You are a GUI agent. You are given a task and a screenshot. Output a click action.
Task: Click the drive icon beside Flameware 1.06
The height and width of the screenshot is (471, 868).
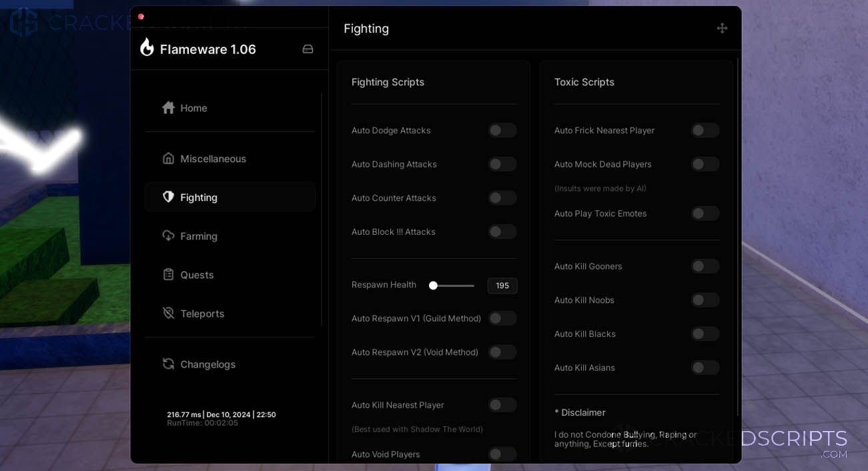click(308, 49)
